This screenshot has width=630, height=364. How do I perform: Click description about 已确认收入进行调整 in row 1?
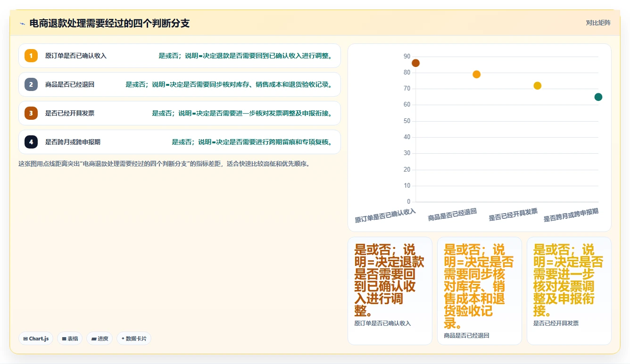(246, 56)
